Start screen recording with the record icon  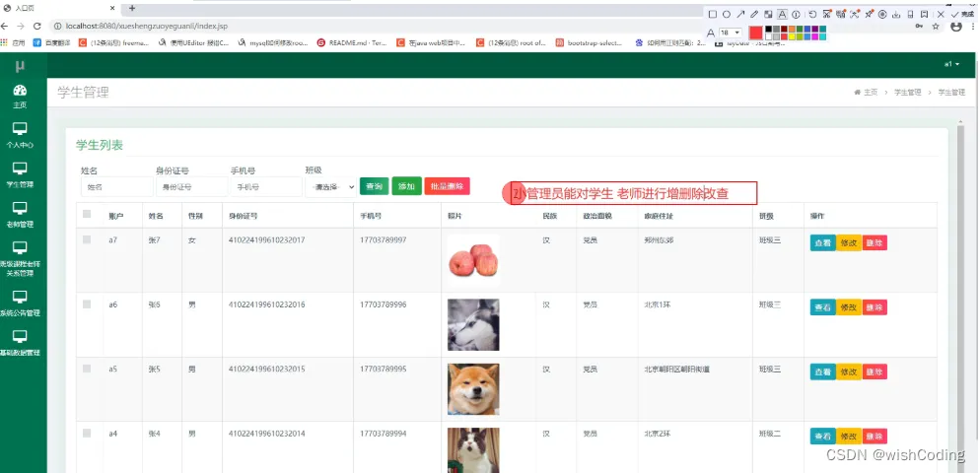point(882,15)
